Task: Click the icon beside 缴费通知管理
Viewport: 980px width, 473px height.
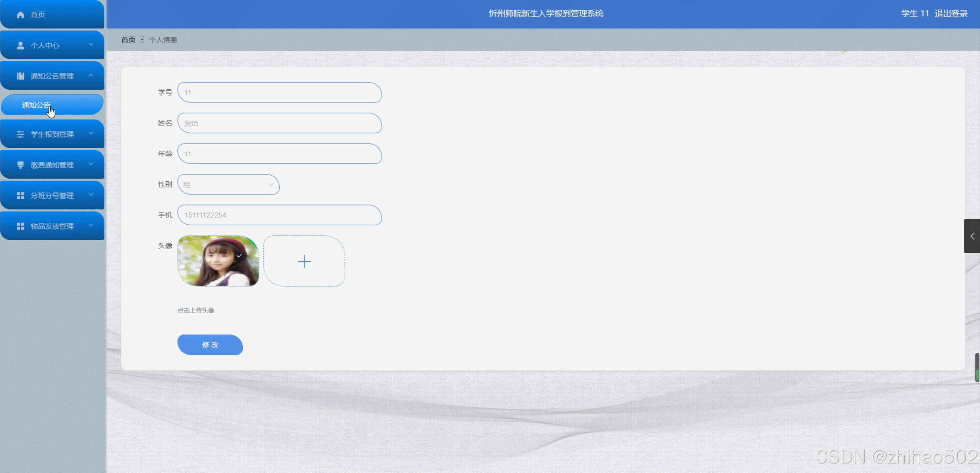Action: pos(20,165)
